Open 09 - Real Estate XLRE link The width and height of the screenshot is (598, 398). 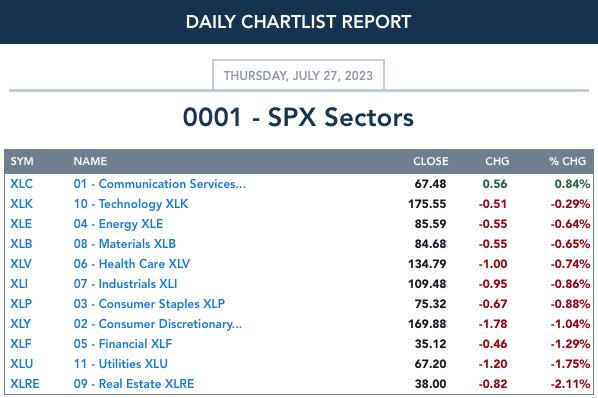tap(134, 384)
